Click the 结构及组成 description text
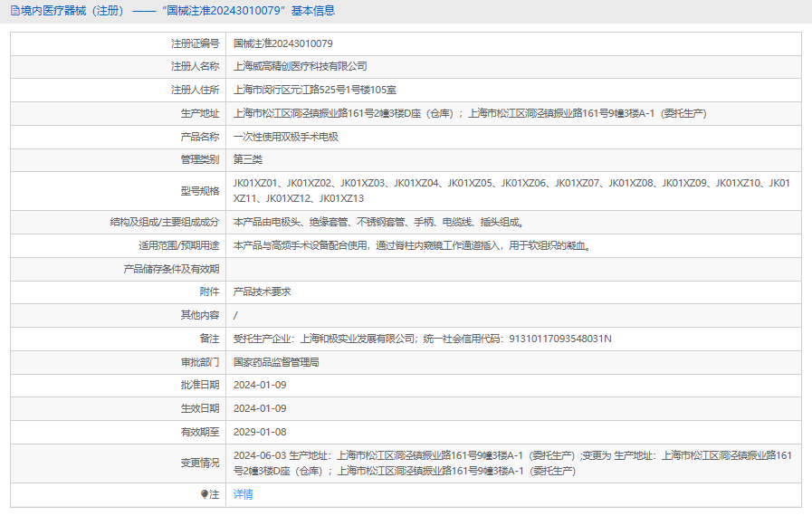The width and height of the screenshot is (812, 516). (x=377, y=222)
